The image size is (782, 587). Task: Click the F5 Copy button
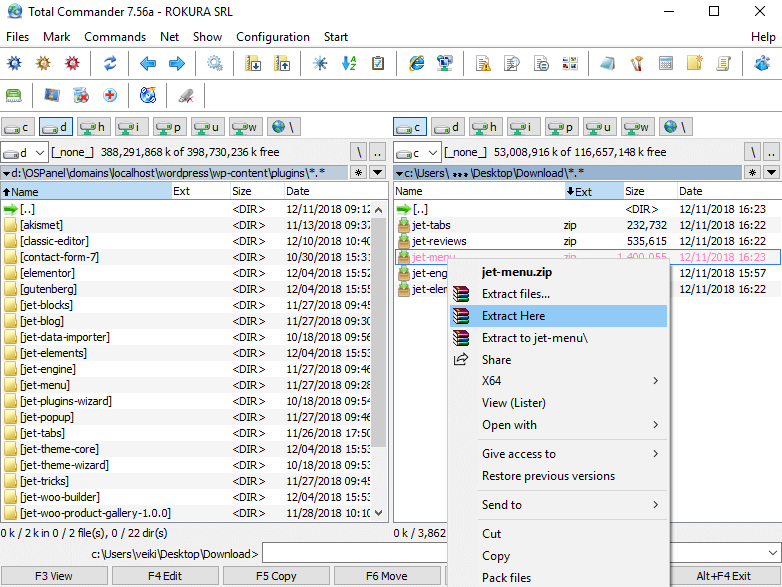pos(276,576)
